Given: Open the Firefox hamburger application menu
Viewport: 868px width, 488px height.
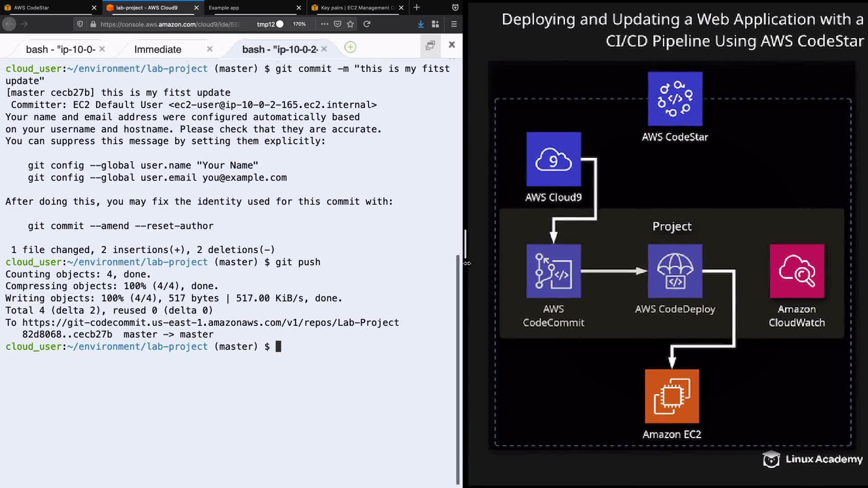Looking at the screenshot, I should tap(454, 24).
